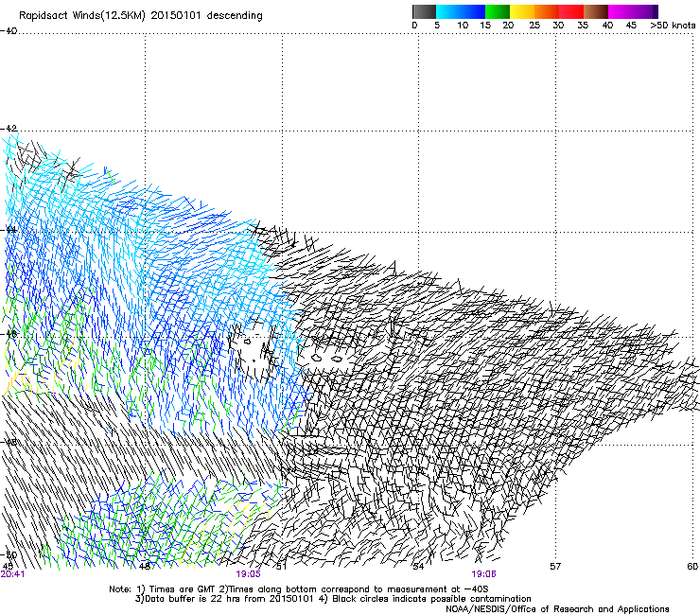Select the '15' label under the color bar
The width and height of the screenshot is (700, 615).
point(485,26)
